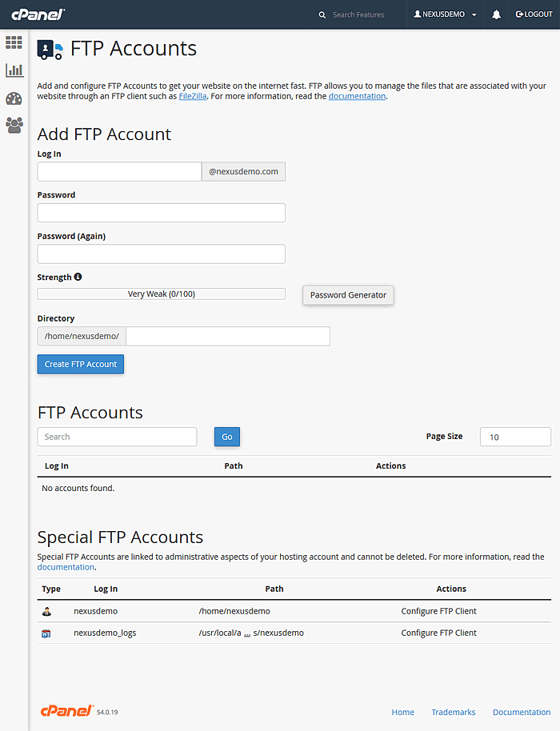The height and width of the screenshot is (731, 560).
Task: Click the notifications bell icon
Action: tap(496, 14)
